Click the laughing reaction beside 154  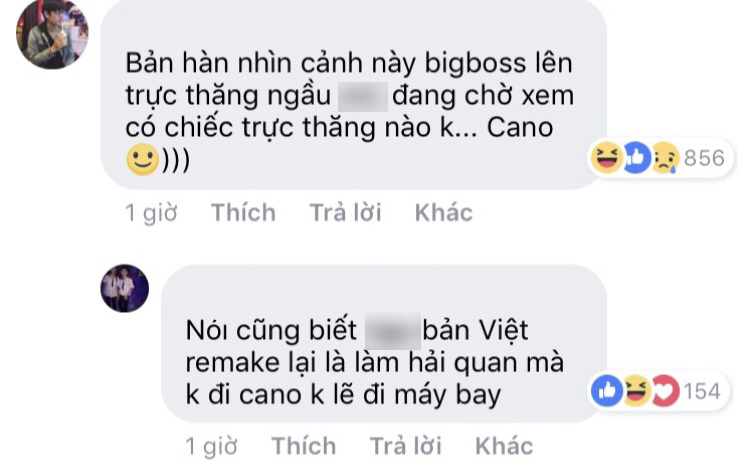click(636, 391)
